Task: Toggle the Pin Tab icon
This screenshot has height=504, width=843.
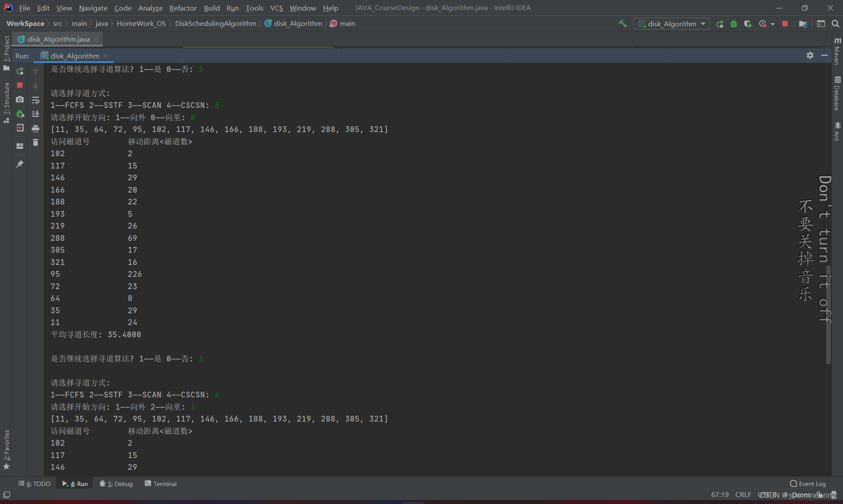Action: pyautogui.click(x=20, y=164)
